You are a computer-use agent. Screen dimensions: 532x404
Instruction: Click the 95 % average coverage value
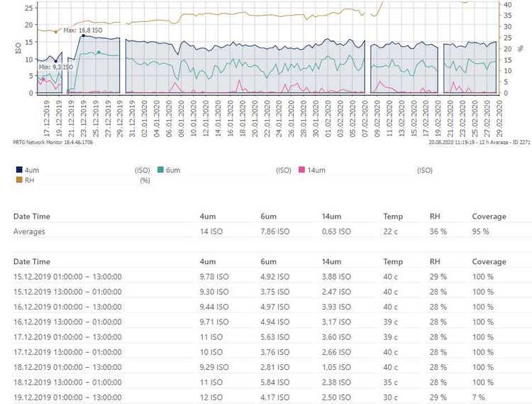pos(482,231)
